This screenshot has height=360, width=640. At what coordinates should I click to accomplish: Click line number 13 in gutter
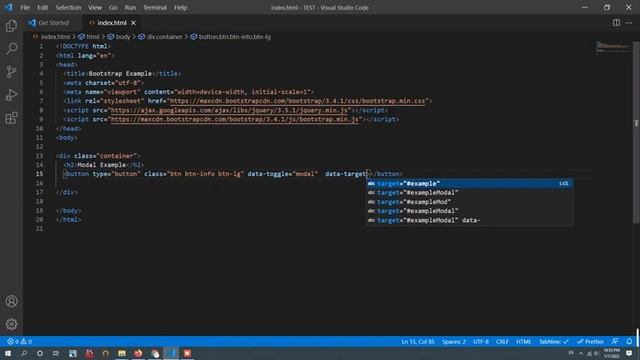[x=39, y=156]
